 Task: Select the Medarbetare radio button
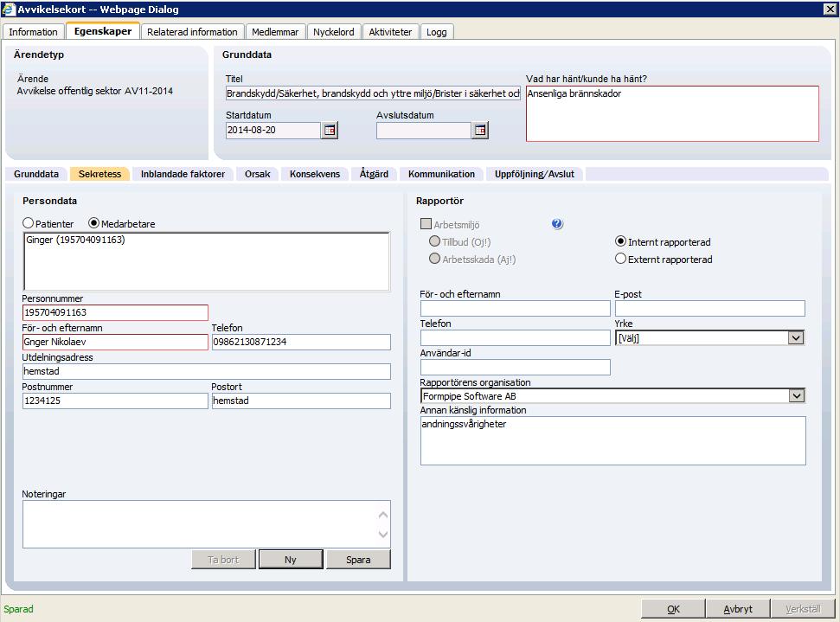pos(93,223)
